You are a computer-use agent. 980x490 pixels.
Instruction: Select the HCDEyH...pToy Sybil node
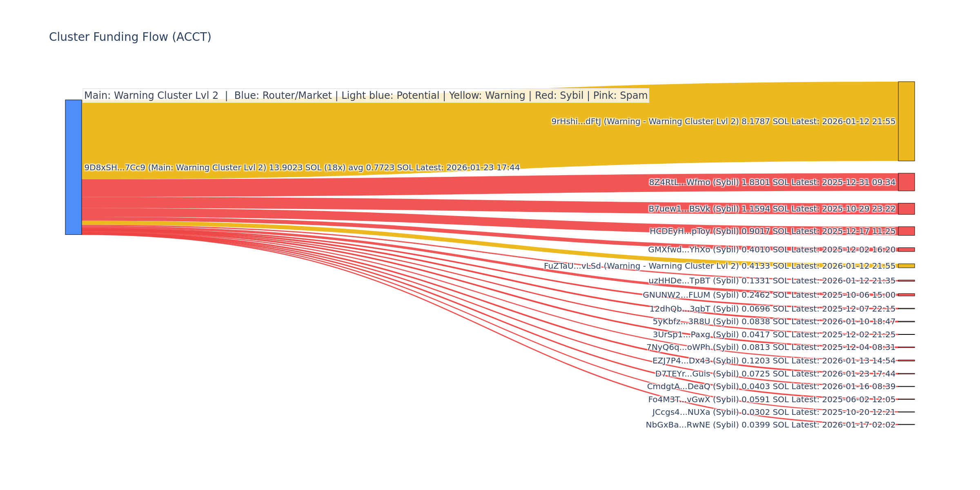pos(906,231)
